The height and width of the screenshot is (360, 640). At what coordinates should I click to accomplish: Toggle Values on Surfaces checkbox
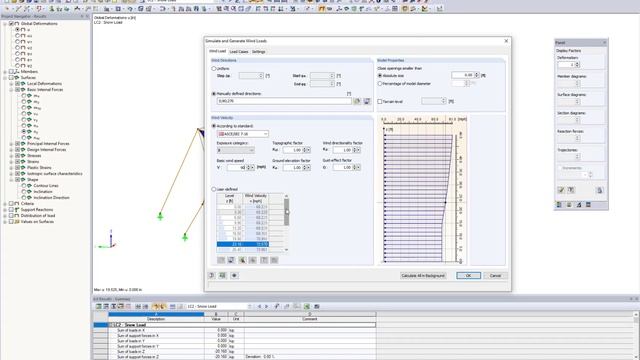[x=11, y=222]
